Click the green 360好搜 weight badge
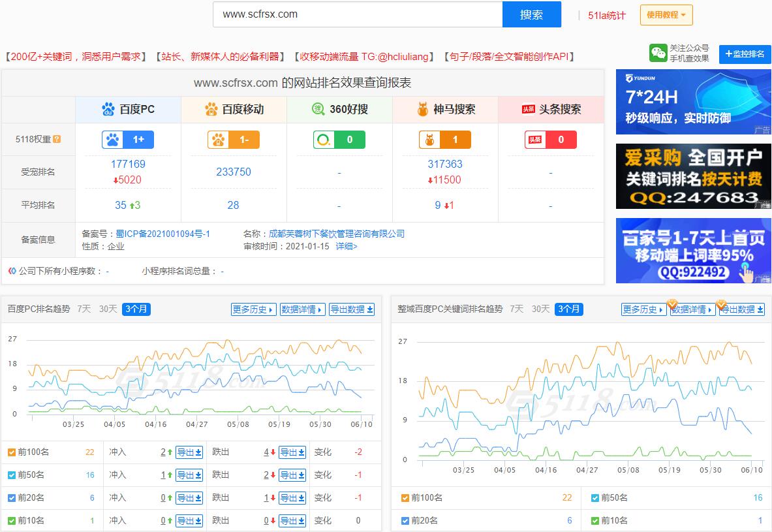The width and height of the screenshot is (772, 532). [x=339, y=139]
